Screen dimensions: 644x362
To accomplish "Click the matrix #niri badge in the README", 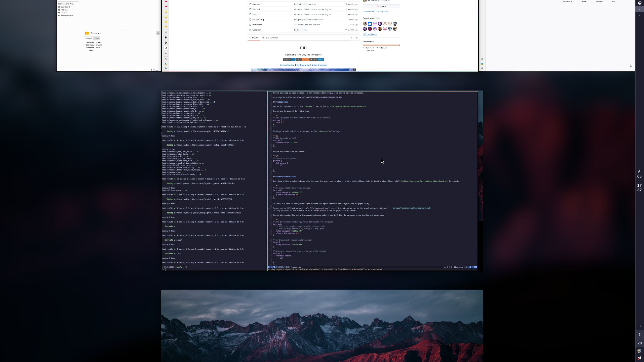I will click(x=289, y=59).
